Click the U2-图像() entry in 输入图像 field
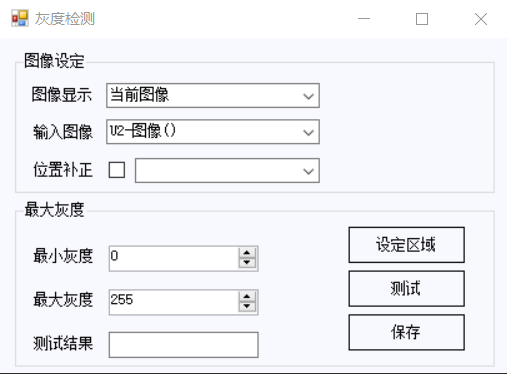 143,131
